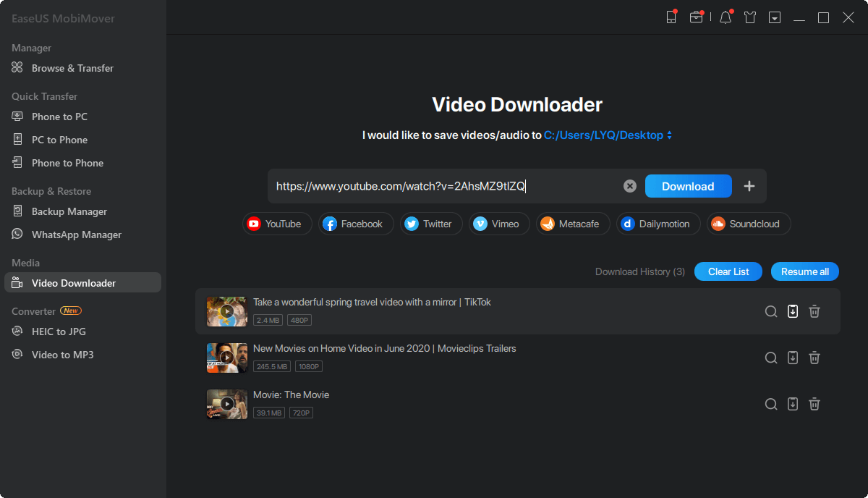Click the Clear List button

(728, 271)
